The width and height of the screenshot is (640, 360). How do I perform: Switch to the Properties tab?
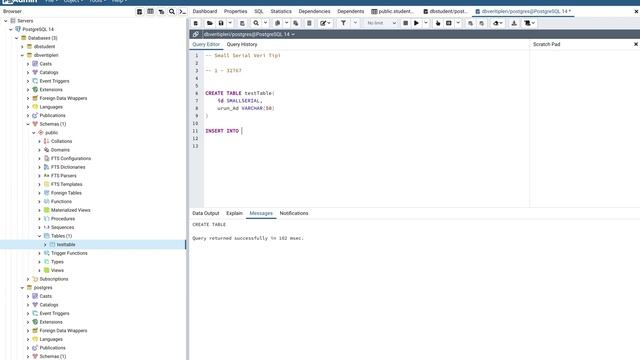[x=236, y=11]
